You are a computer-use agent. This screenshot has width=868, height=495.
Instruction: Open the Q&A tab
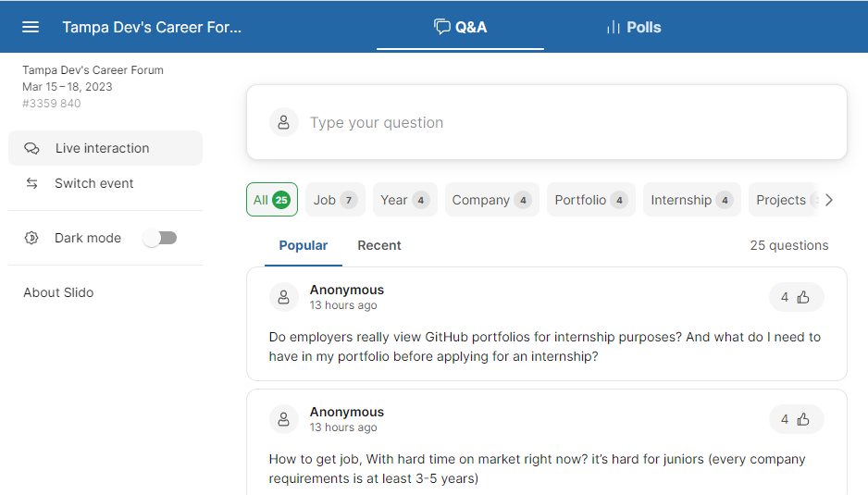460,27
